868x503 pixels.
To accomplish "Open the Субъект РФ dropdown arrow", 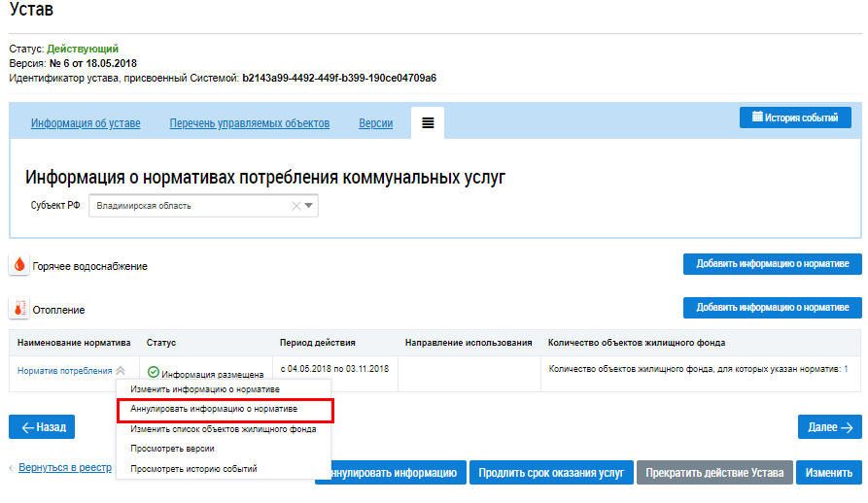I will (309, 206).
